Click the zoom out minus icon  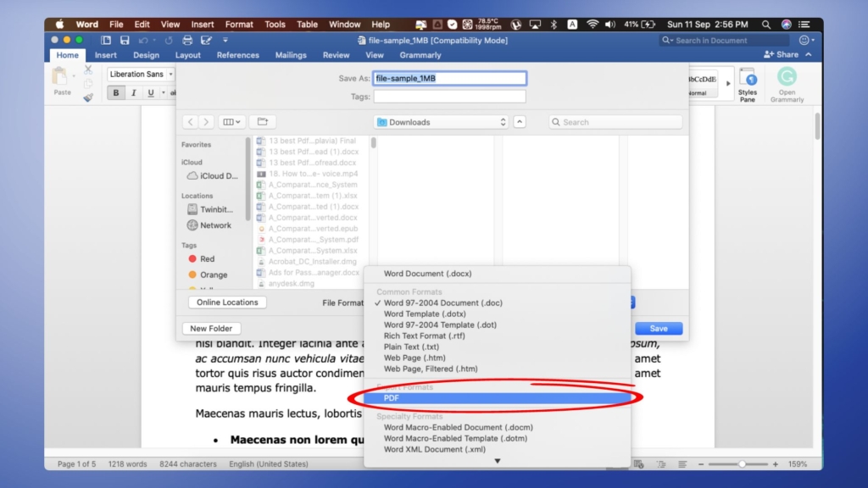[701, 464]
